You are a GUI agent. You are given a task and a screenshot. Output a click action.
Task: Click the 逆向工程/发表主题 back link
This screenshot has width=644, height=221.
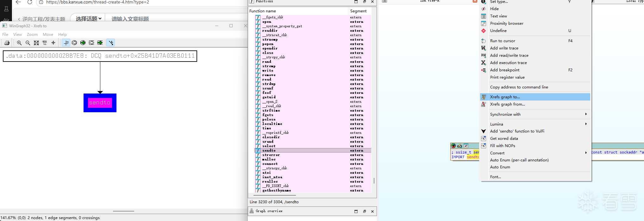click(x=41, y=19)
